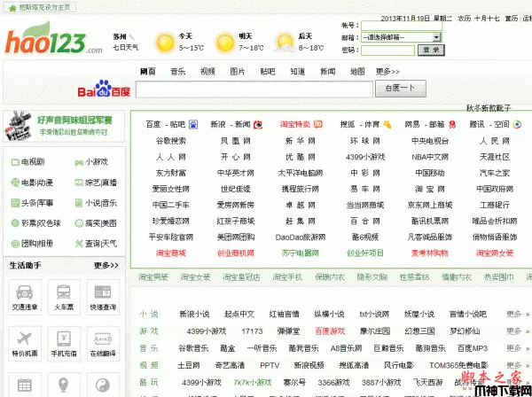Click the microphone voice contest banner image

click(18, 126)
